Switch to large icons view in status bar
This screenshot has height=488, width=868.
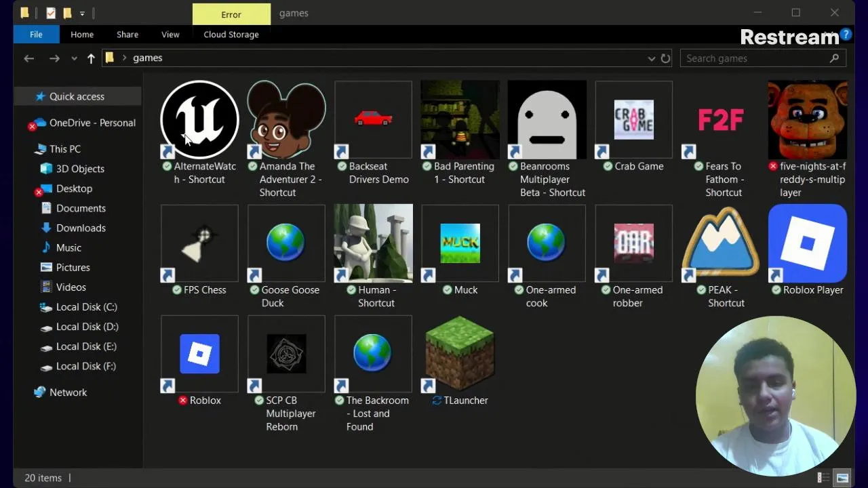pyautogui.click(x=842, y=478)
